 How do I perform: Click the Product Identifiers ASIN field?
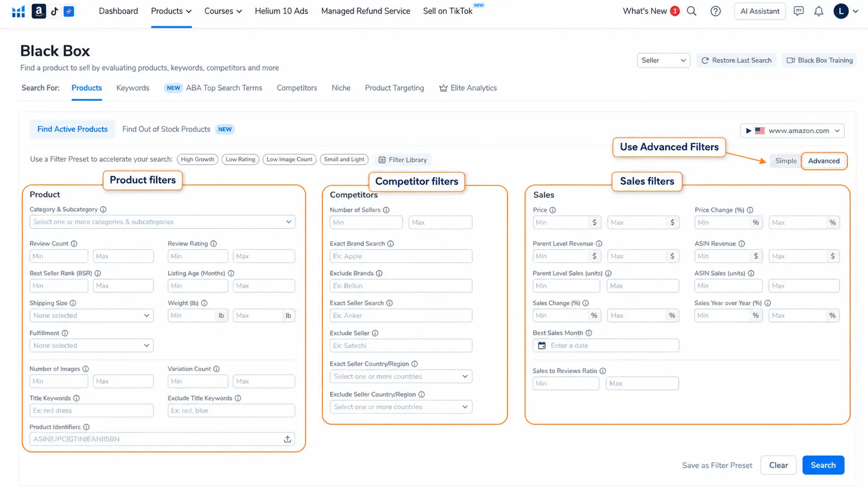162,439
